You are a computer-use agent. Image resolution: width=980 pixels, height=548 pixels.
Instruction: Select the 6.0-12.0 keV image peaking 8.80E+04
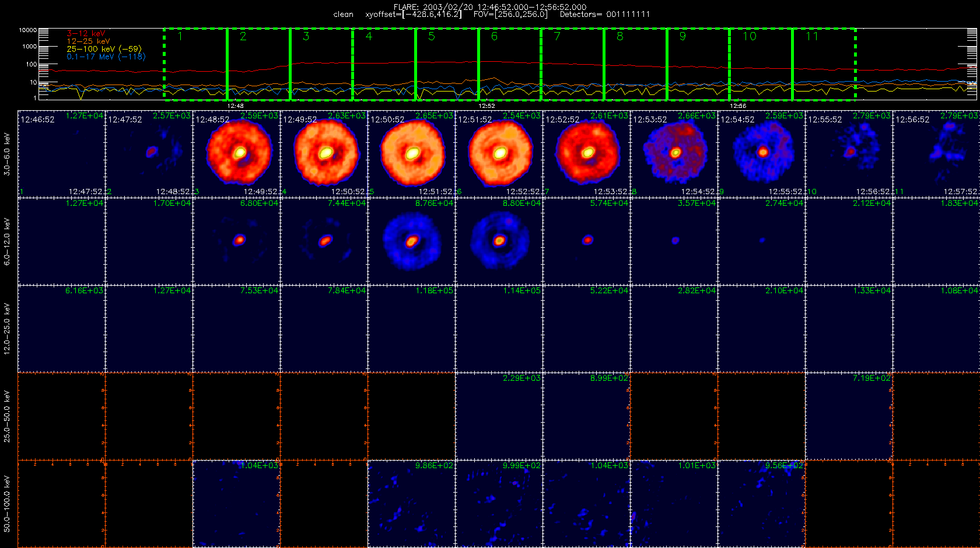coord(499,241)
